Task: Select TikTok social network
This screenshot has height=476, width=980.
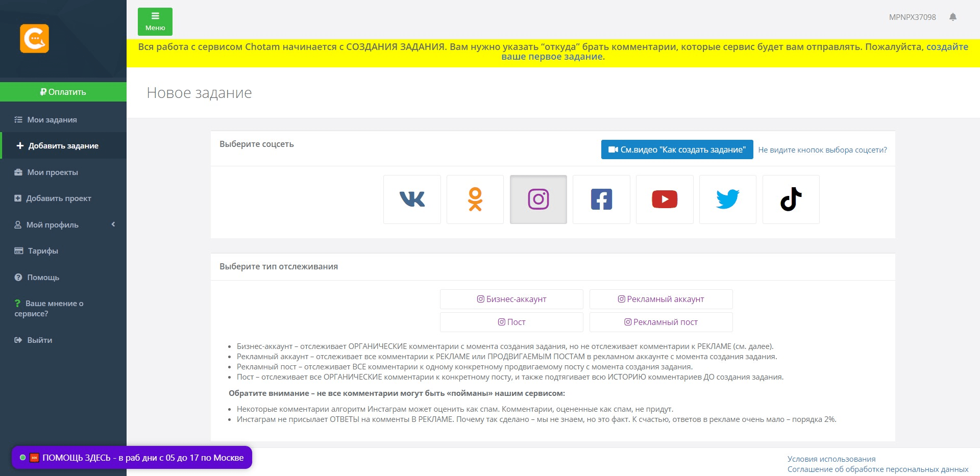Action: point(791,199)
